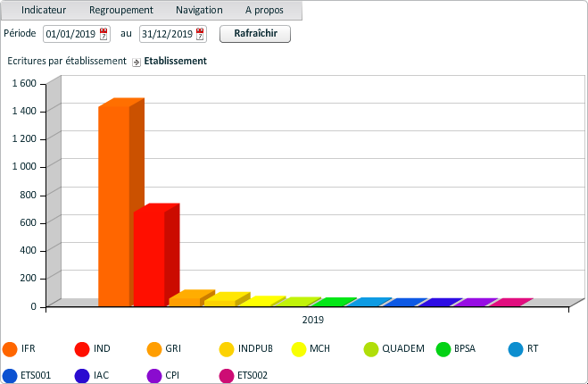Click the QUADEM legend color swatch
Screen dimensions: 588x384
click(x=371, y=349)
